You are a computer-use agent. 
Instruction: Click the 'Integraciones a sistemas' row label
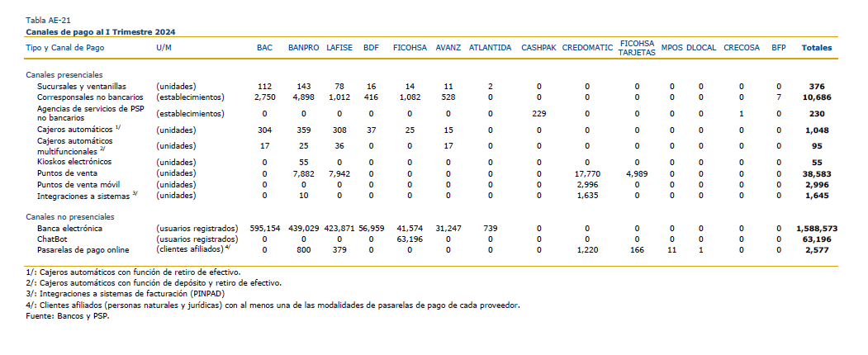click(x=83, y=196)
